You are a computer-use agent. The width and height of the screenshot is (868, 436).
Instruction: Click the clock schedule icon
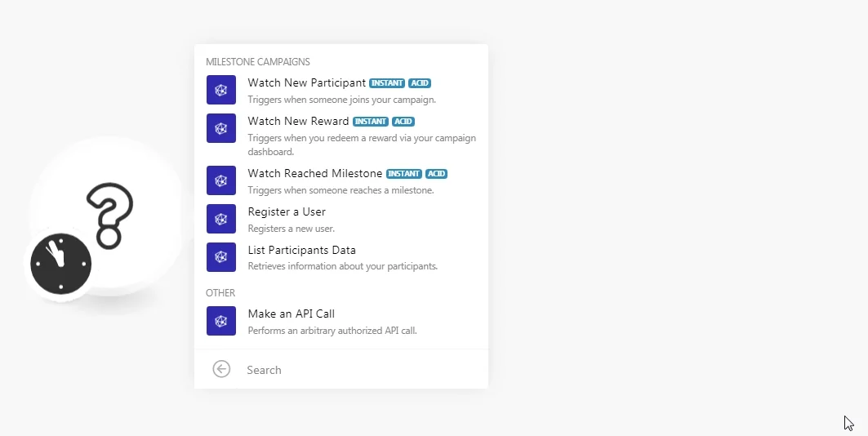(61, 264)
